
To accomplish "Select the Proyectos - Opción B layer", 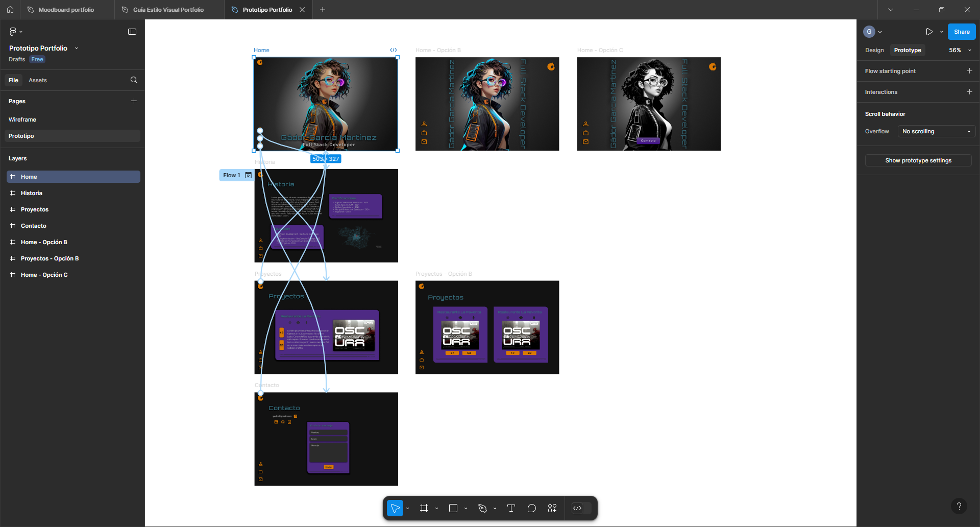I will click(73, 258).
